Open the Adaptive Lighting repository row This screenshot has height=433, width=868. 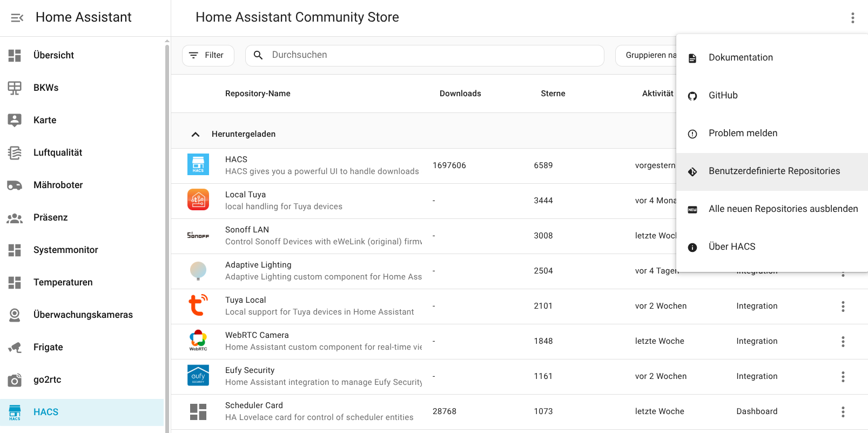[423, 271]
